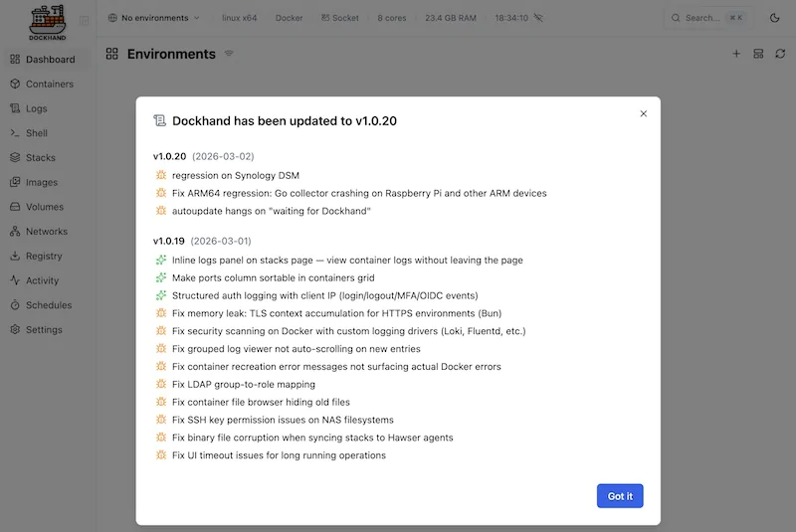Add an environment with the plus icon
This screenshot has height=532, width=796.
click(736, 54)
